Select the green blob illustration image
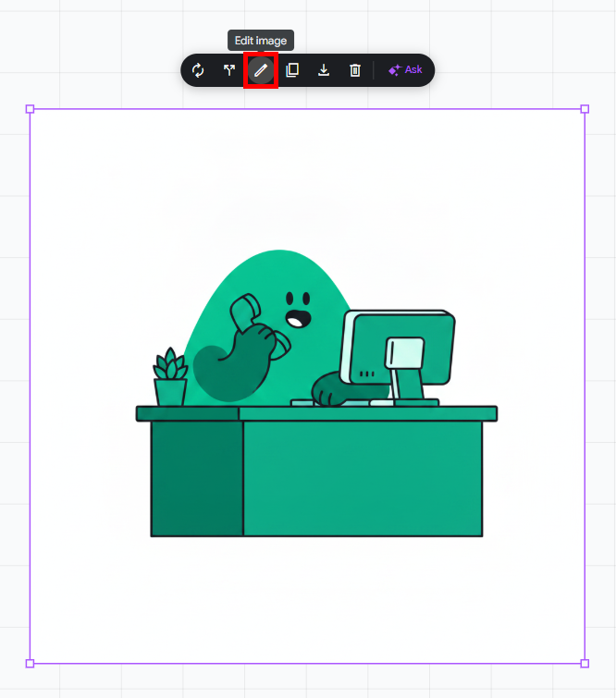The width and height of the screenshot is (616, 698). pyautogui.click(x=307, y=386)
